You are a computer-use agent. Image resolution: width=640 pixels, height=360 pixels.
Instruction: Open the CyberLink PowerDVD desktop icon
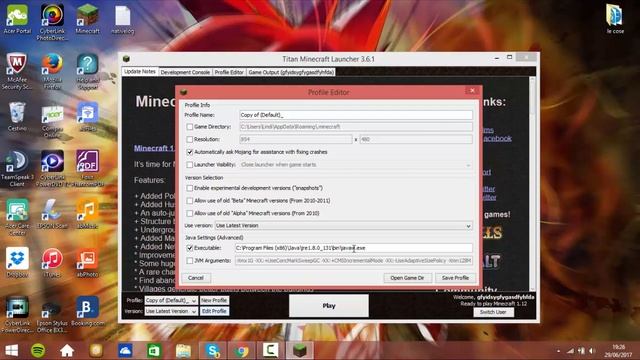52,168
